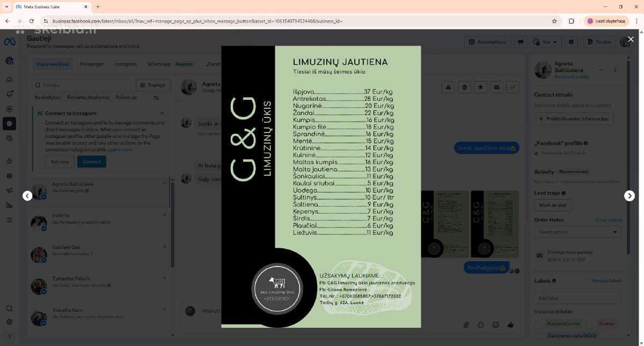Filter by Neskaitytas
Image resolution: width=644 pixels, height=346 pixels.
tap(48, 98)
